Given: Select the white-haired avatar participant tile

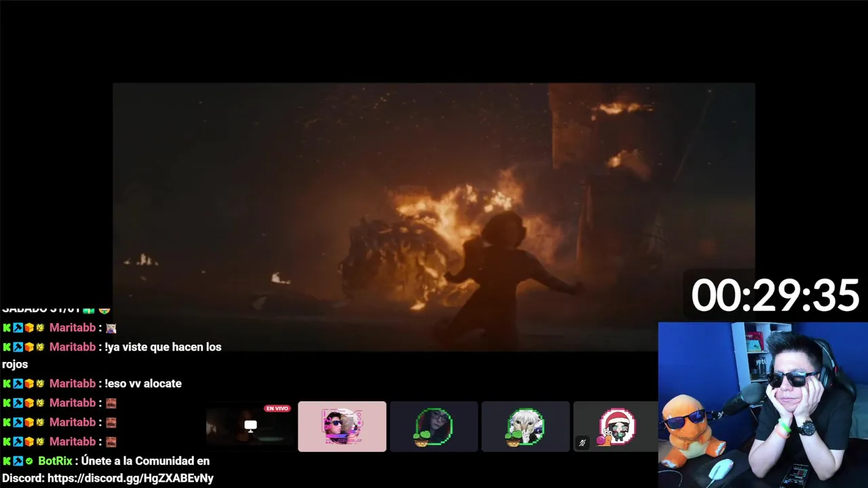Looking at the screenshot, I should coord(526,426).
